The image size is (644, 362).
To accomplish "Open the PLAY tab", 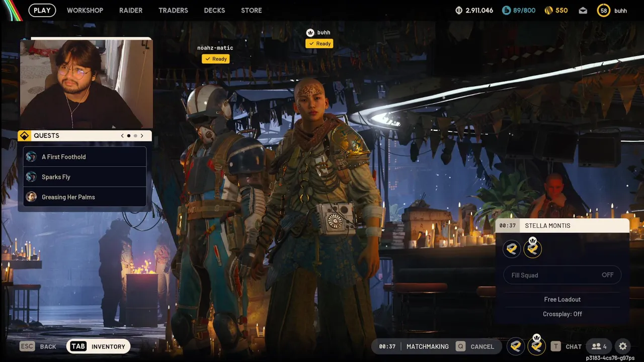I will pyautogui.click(x=42, y=10).
